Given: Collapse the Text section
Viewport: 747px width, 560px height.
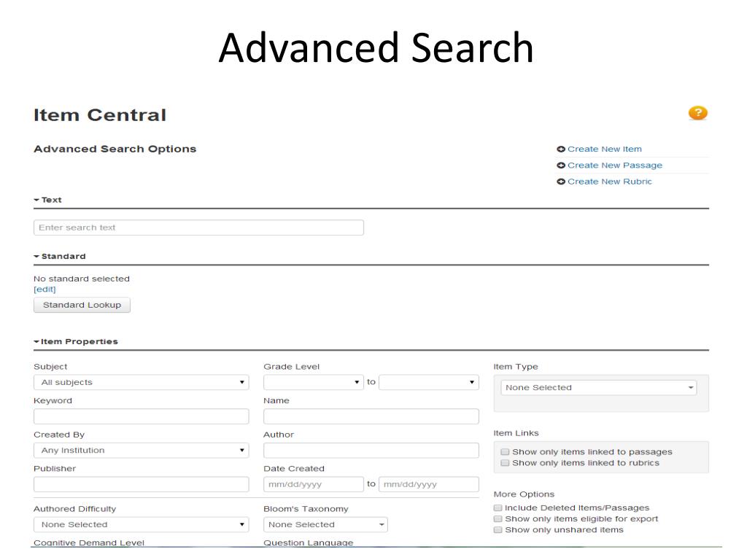Looking at the screenshot, I should [x=47, y=200].
